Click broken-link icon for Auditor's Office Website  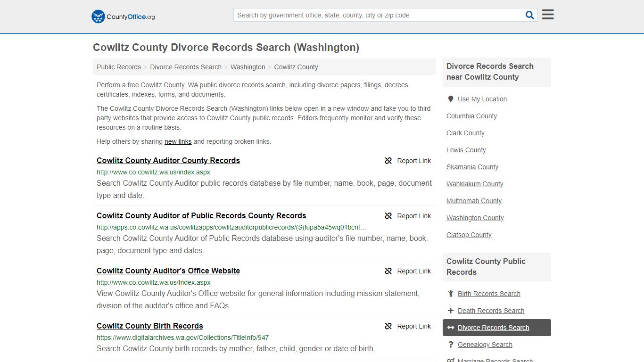click(x=388, y=271)
